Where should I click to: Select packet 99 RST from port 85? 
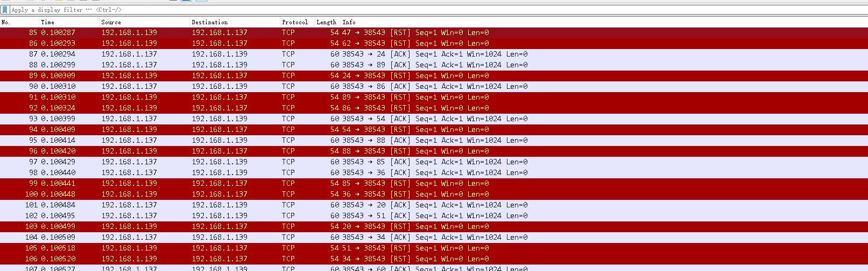point(434,184)
